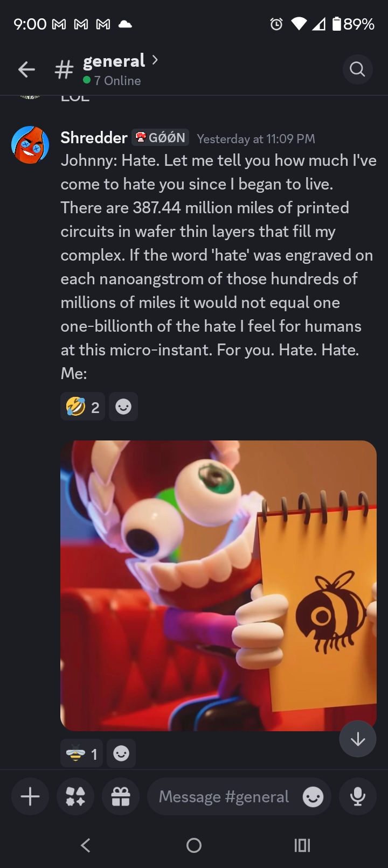The image size is (388, 868).
Task: Open the apps launcher icon
Action: (x=75, y=796)
